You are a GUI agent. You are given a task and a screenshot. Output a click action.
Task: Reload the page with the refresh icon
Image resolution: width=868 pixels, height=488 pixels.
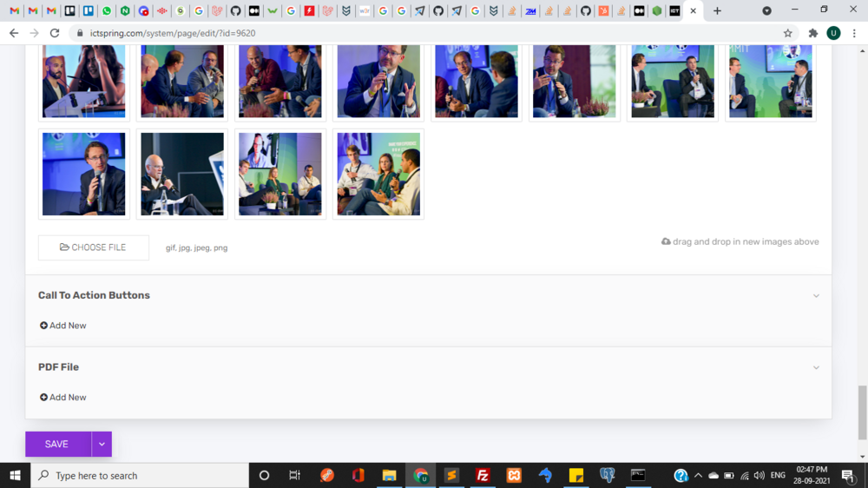click(x=55, y=33)
